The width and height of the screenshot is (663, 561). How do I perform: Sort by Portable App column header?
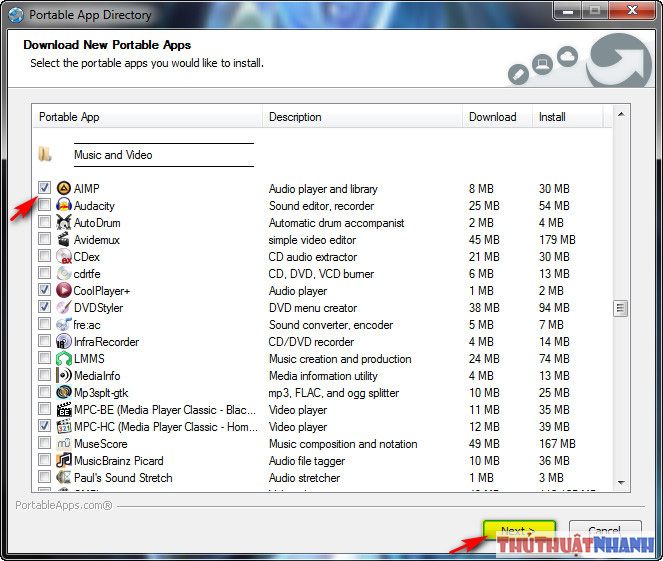148,117
